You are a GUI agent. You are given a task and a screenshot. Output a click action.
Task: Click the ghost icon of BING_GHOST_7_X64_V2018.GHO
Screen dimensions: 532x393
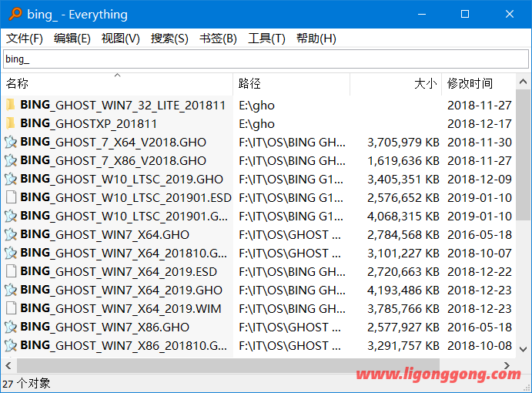(x=11, y=142)
